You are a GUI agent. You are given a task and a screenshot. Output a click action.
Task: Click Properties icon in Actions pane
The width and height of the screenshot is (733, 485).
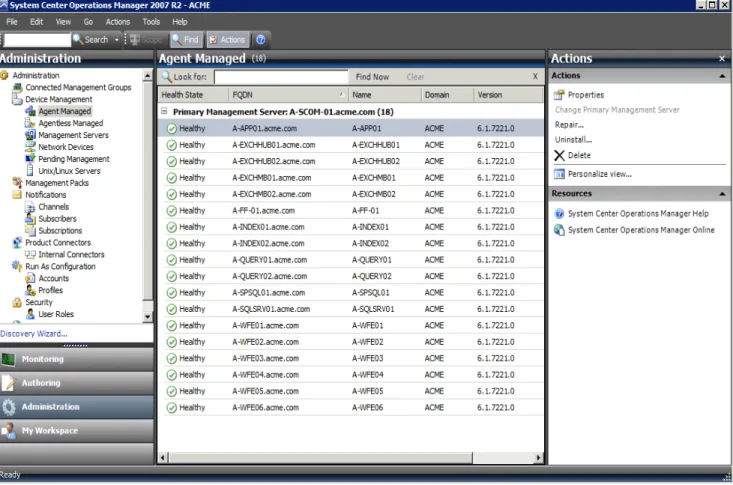[559, 95]
